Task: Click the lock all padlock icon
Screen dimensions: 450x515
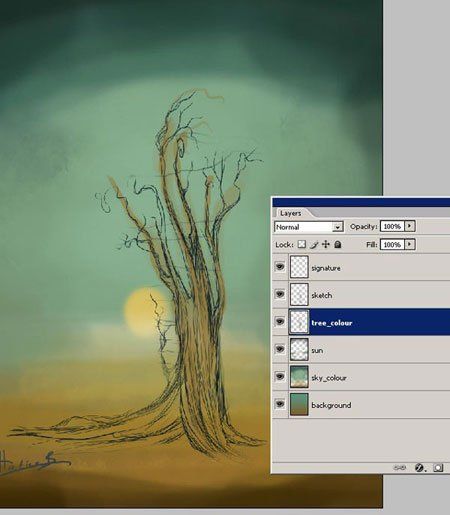Action: [338, 244]
